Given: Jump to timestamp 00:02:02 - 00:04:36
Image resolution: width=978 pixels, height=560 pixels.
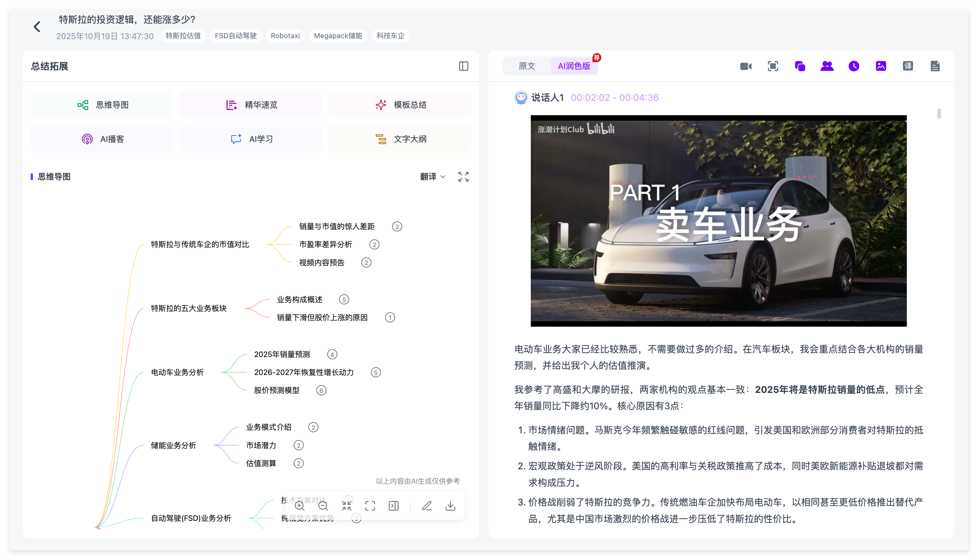Looking at the screenshot, I should coord(614,98).
